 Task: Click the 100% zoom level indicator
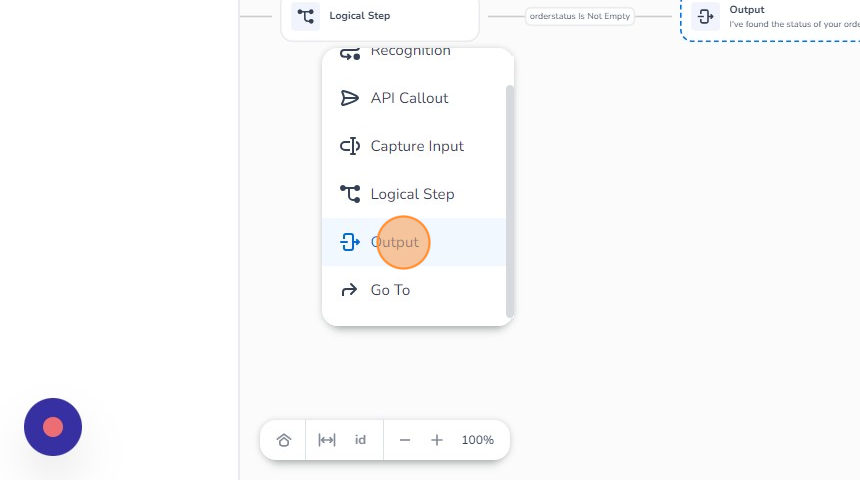pyautogui.click(x=478, y=440)
